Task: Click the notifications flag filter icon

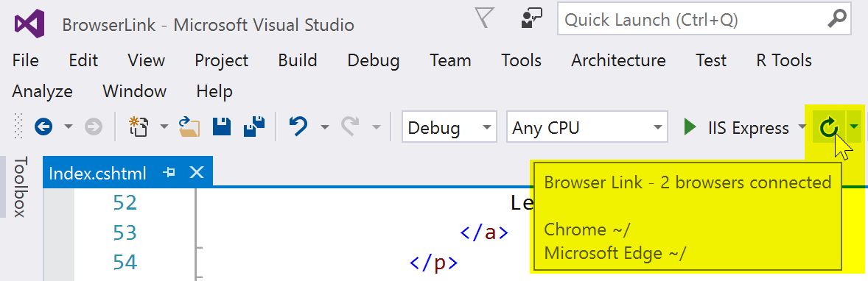Action: click(x=485, y=19)
